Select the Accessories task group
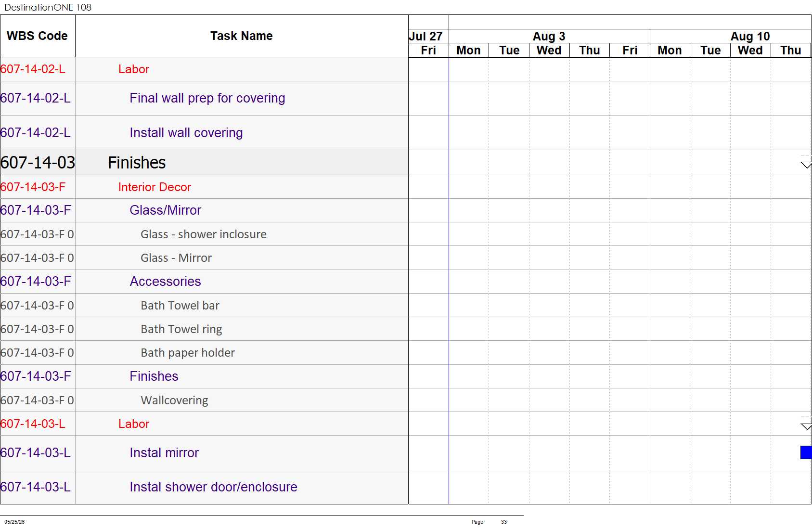Image resolution: width=812 pixels, height=528 pixels. pos(165,282)
